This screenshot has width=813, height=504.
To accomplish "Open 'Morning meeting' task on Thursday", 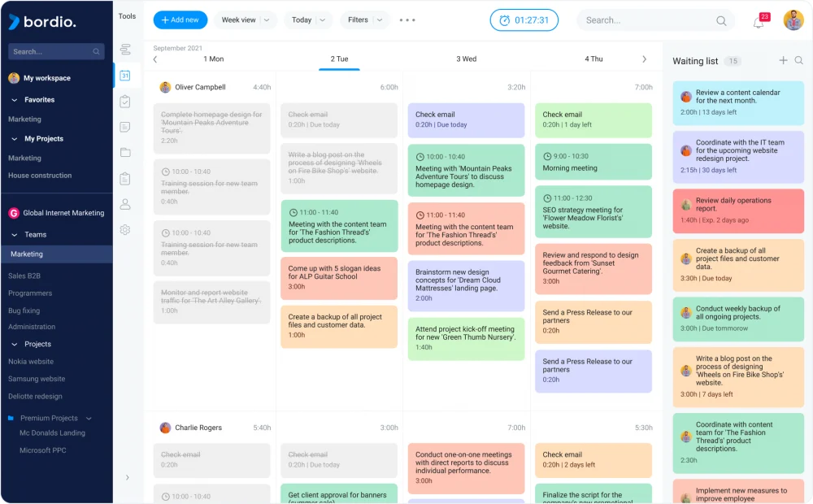I will pos(593,163).
